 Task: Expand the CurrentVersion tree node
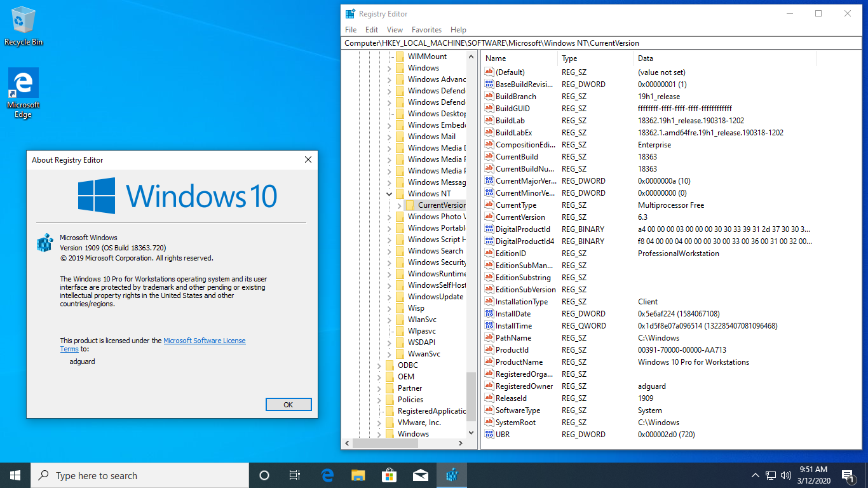click(x=400, y=205)
